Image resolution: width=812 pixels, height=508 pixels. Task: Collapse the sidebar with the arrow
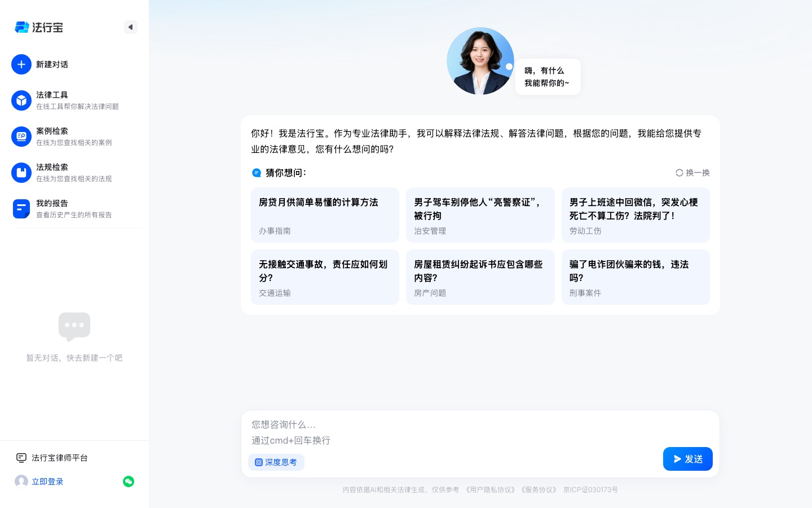(130, 27)
